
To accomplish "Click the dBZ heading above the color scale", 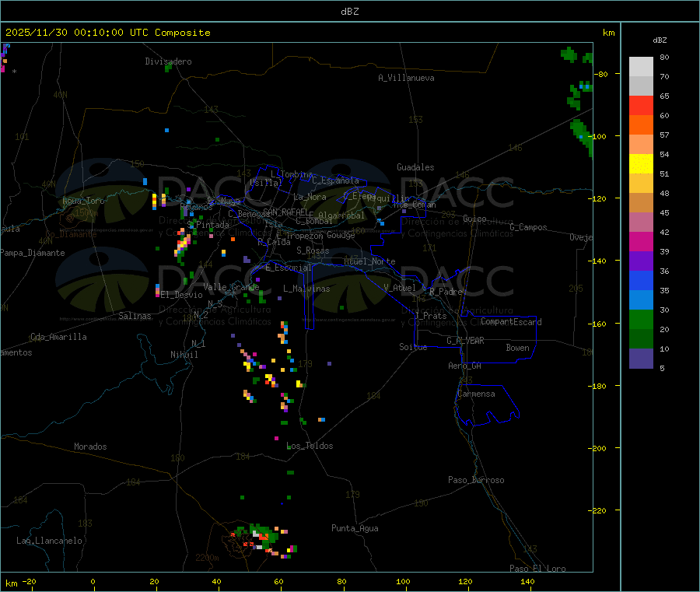I will [x=660, y=40].
